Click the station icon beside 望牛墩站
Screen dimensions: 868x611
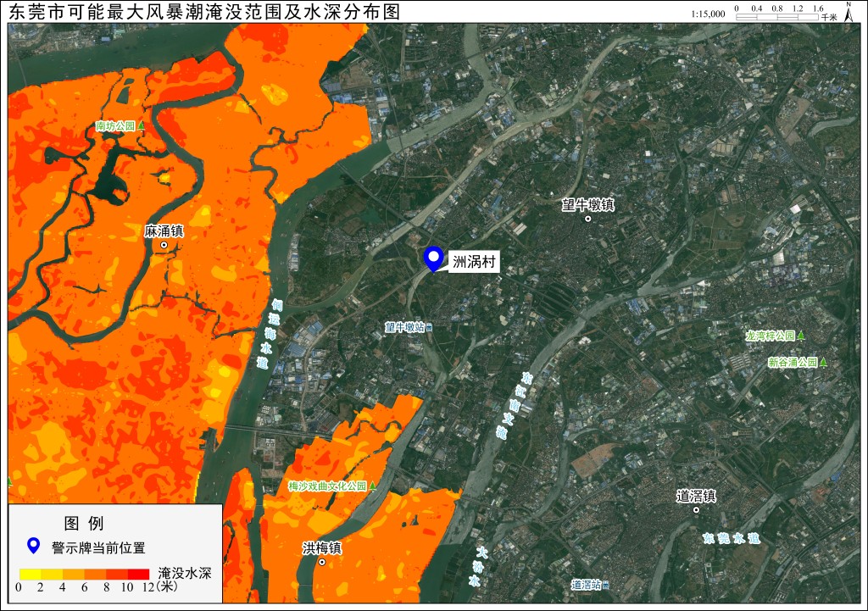pyautogui.click(x=429, y=328)
